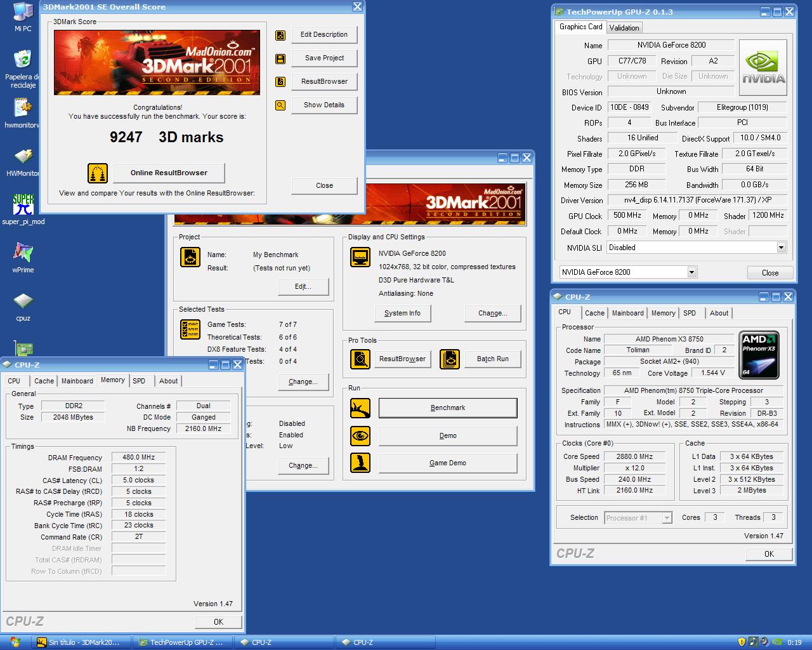Click the Pro Tools ResultBrowser button
Image resolution: width=812 pixels, height=650 pixels.
tap(402, 359)
